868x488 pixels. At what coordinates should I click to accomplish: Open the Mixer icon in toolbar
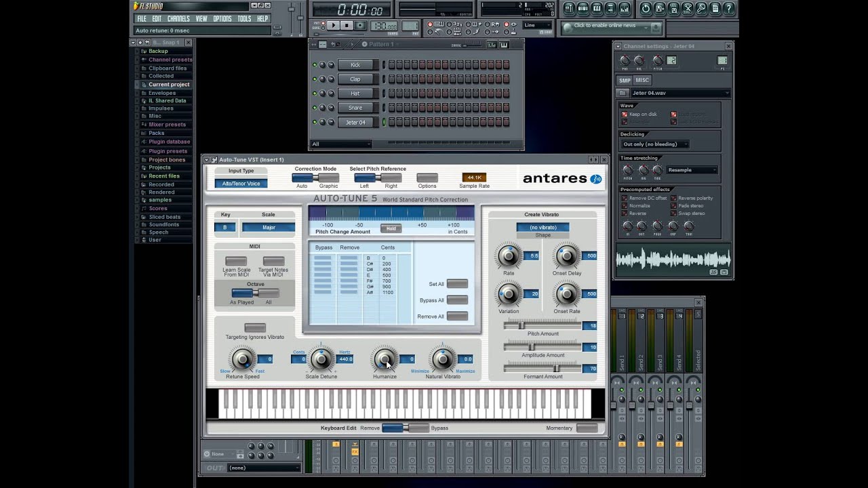coord(625,8)
